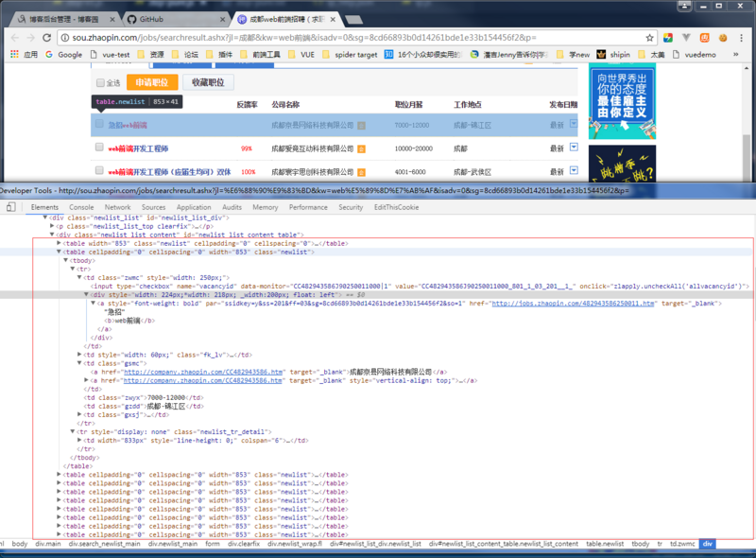The width and height of the screenshot is (756, 558).
Task: Reload the current page
Action: [x=46, y=38]
